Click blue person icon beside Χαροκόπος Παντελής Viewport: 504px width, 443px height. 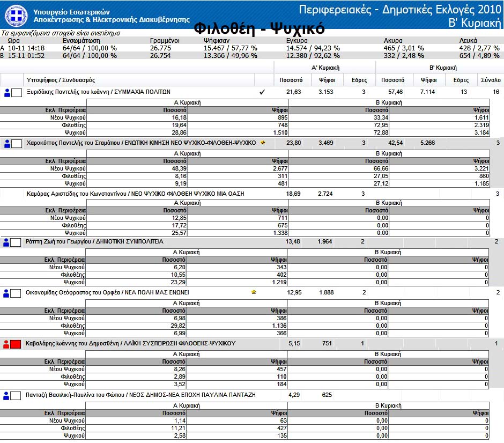[8, 144]
